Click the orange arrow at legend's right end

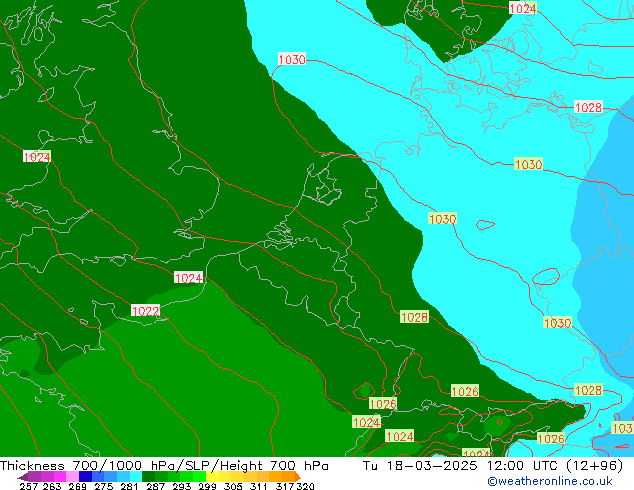point(298,477)
